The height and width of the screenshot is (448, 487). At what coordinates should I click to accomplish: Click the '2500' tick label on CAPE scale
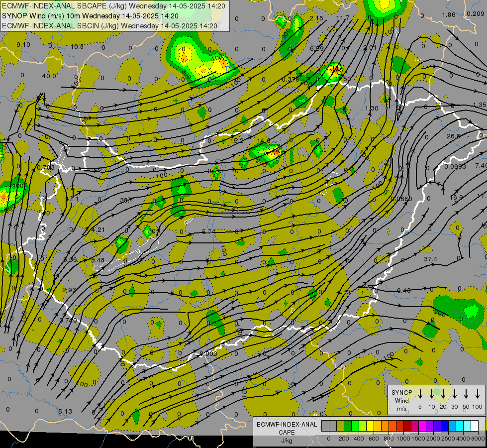448,439
